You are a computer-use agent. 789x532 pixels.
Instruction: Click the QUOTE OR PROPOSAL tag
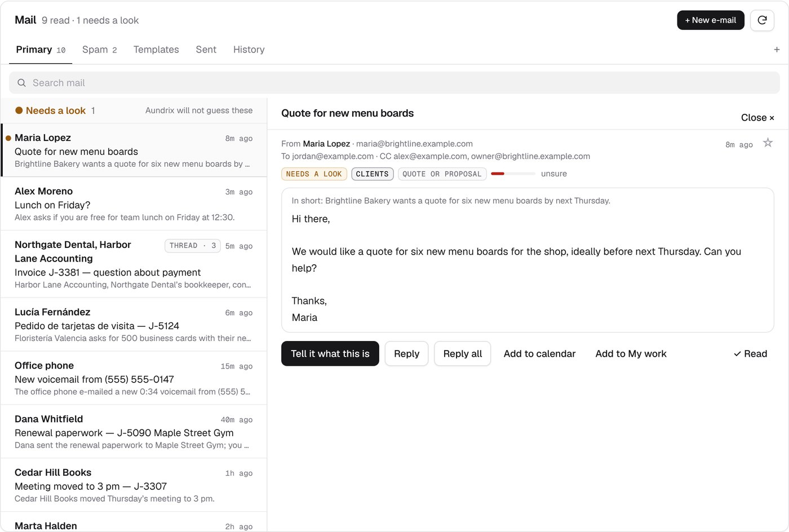pos(442,174)
